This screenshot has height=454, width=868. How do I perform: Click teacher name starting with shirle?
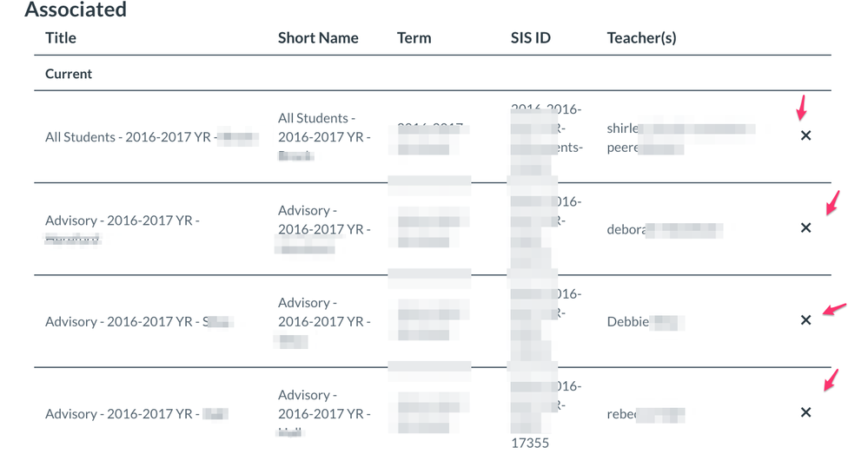681,128
